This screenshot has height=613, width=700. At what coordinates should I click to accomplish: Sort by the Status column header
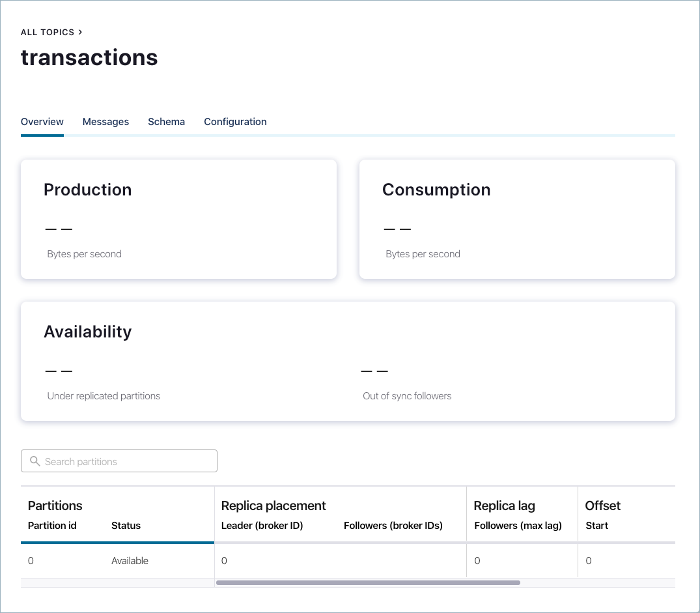click(126, 526)
